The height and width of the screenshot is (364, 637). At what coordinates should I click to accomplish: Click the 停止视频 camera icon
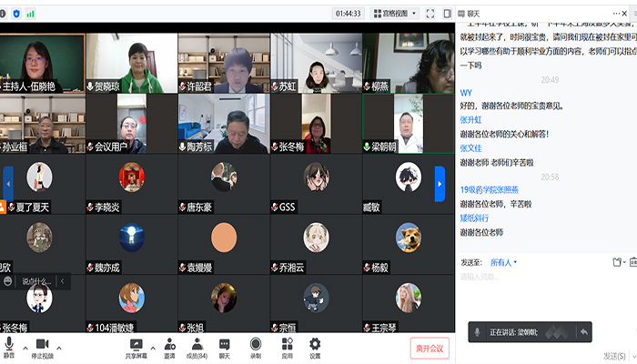(x=41, y=345)
